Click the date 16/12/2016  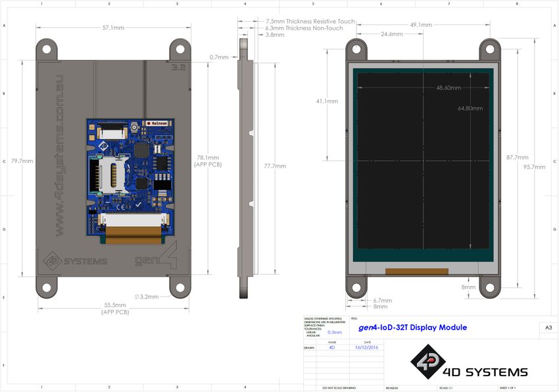[x=366, y=347]
